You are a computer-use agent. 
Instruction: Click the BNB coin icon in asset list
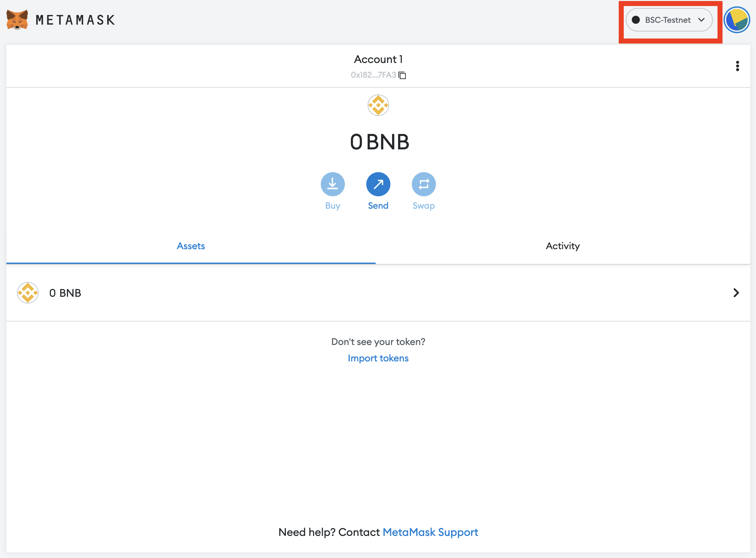tap(28, 293)
